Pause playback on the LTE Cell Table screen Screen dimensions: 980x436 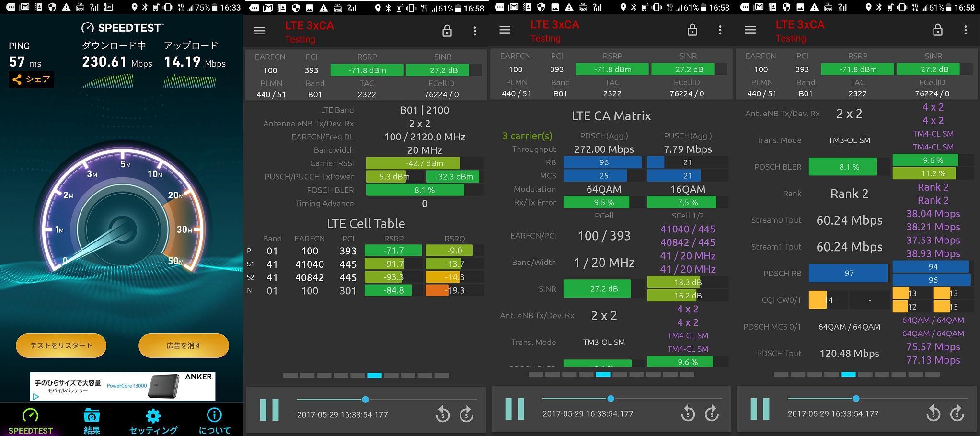pyautogui.click(x=269, y=410)
